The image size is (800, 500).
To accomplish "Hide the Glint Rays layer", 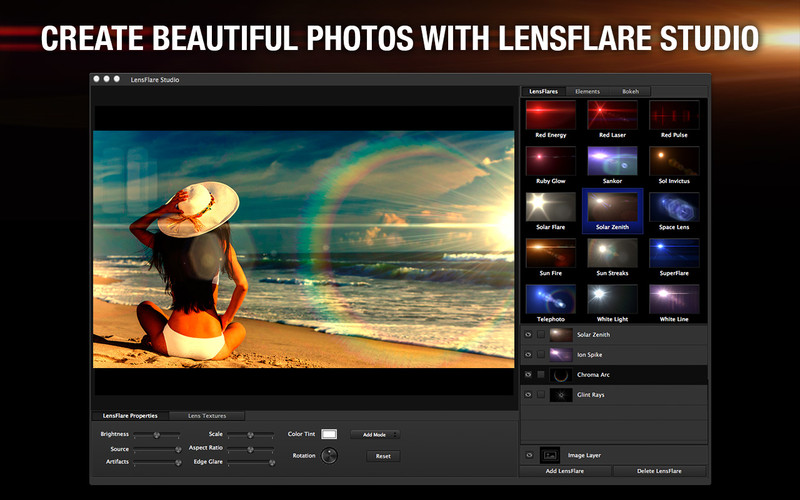I will coord(528,394).
